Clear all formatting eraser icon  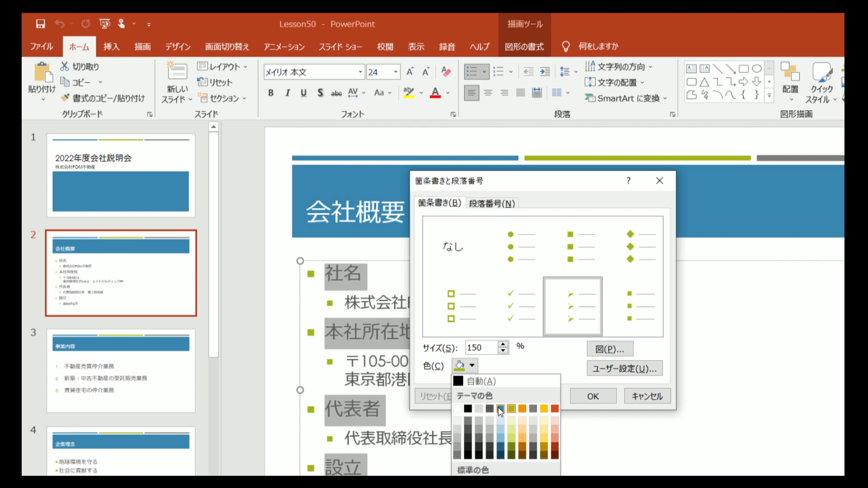446,71
